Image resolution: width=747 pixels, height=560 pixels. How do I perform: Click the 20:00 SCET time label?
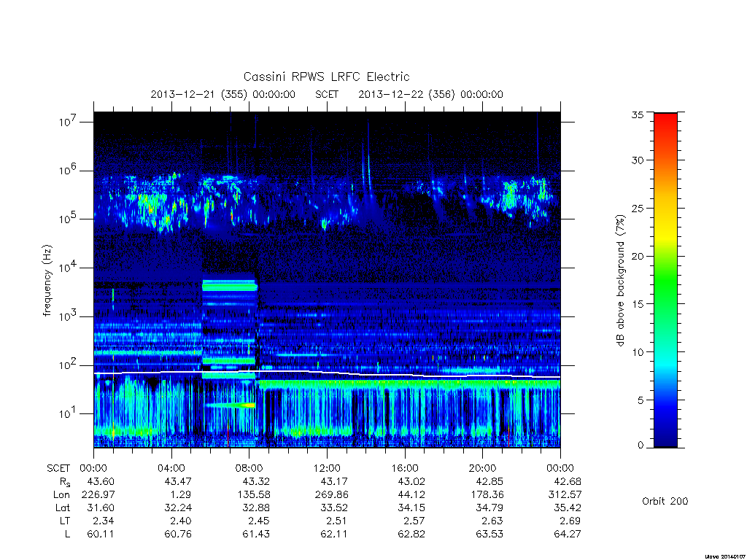483,468
